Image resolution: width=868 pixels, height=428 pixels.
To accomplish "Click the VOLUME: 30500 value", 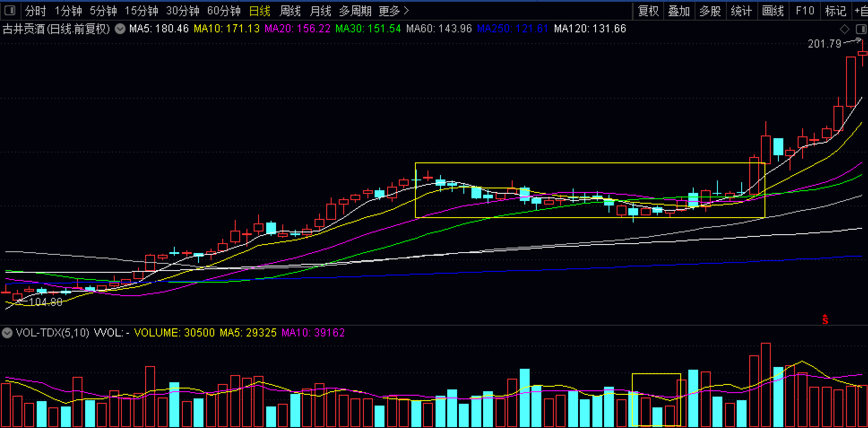I will [x=175, y=333].
